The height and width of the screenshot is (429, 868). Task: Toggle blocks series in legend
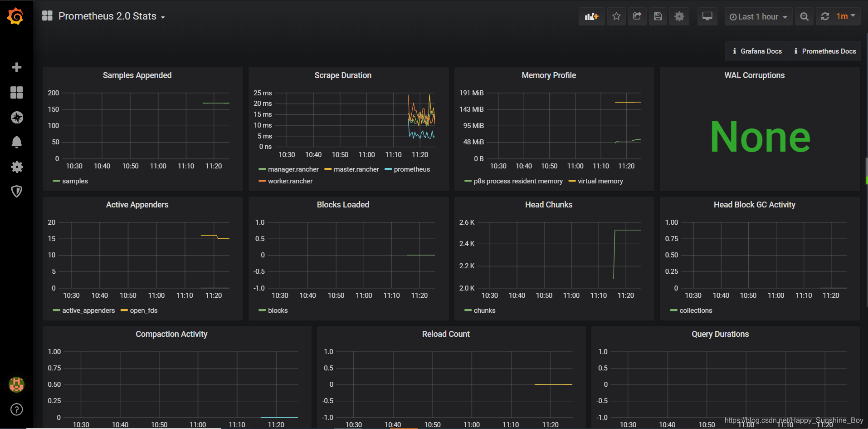coord(278,311)
